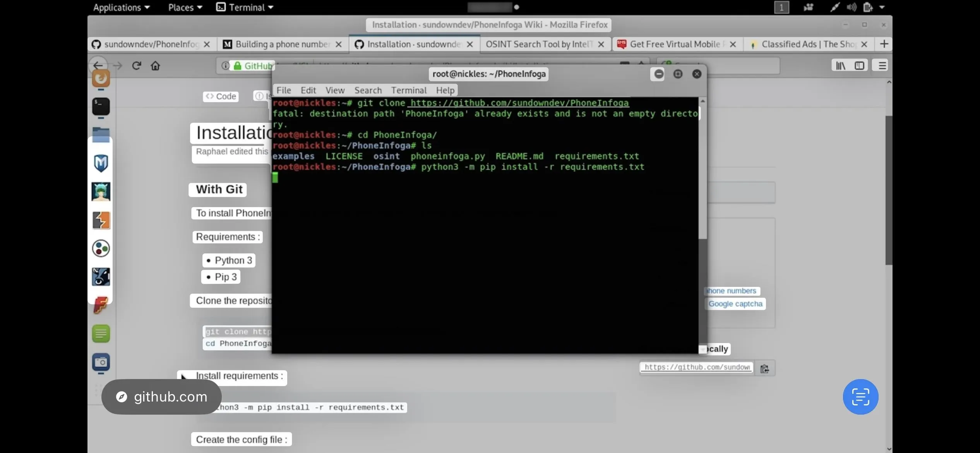The image size is (980, 453).
Task: Close the Building a phone number tab
Action: tap(338, 44)
